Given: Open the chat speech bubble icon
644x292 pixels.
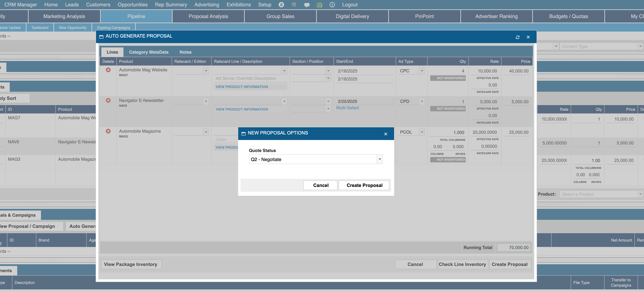Looking at the screenshot, I should [x=307, y=5].
